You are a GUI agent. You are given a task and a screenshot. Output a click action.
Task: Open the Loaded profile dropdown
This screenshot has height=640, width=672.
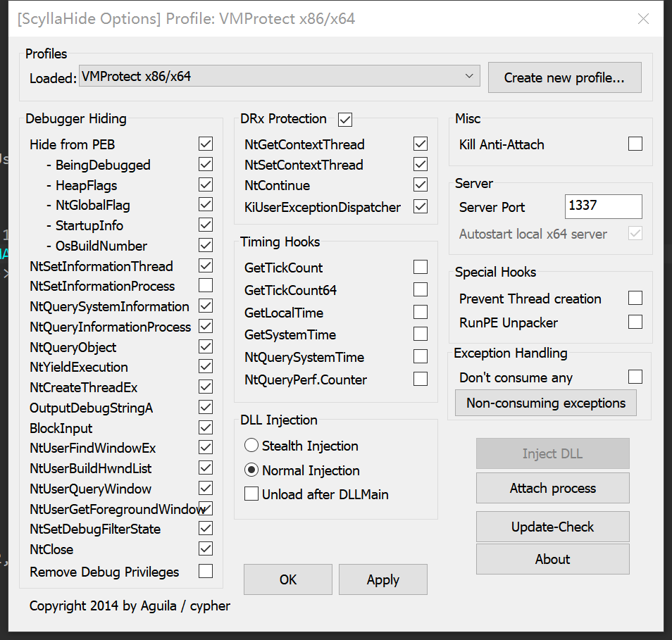tap(280, 76)
